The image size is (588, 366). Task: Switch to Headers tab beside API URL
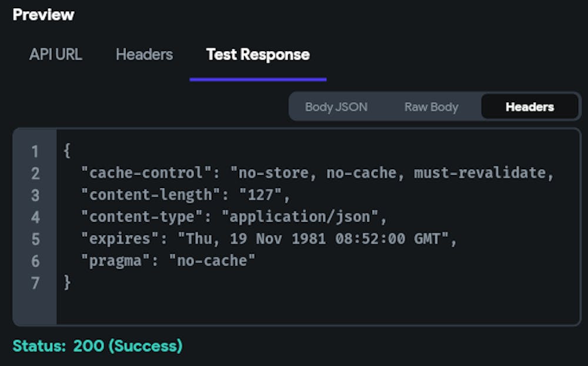pos(144,55)
